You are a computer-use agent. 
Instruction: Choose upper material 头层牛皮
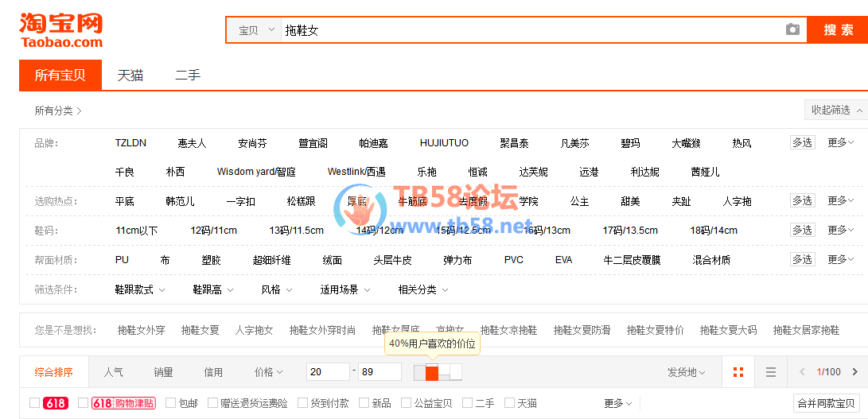click(x=392, y=260)
